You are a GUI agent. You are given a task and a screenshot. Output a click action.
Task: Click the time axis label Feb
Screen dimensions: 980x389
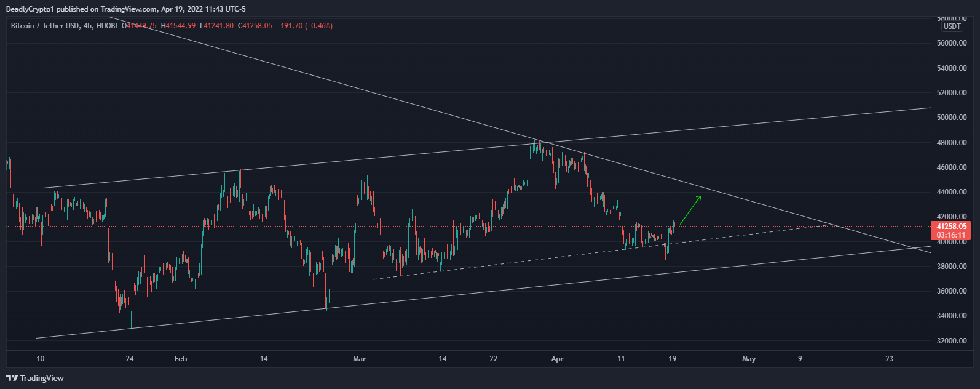click(180, 359)
